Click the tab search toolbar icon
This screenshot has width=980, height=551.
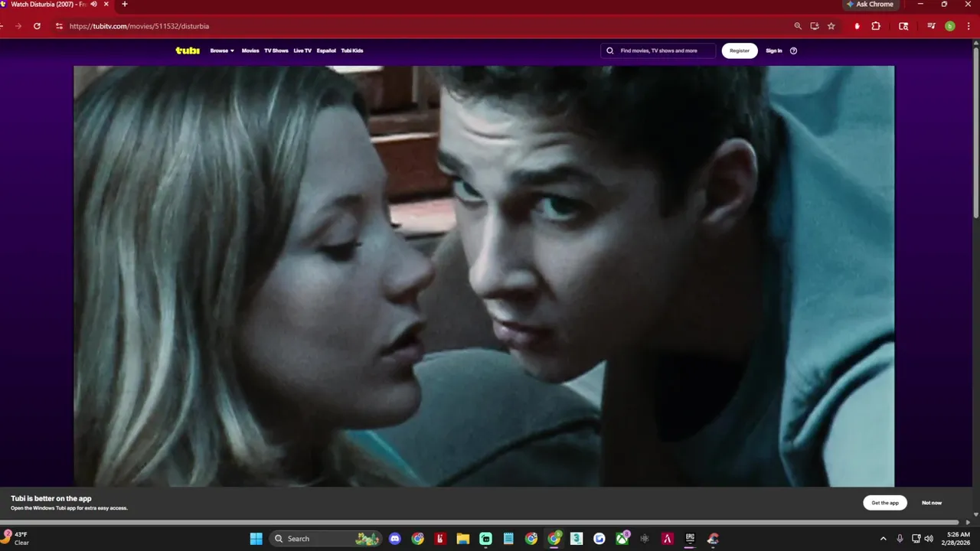coord(903,26)
